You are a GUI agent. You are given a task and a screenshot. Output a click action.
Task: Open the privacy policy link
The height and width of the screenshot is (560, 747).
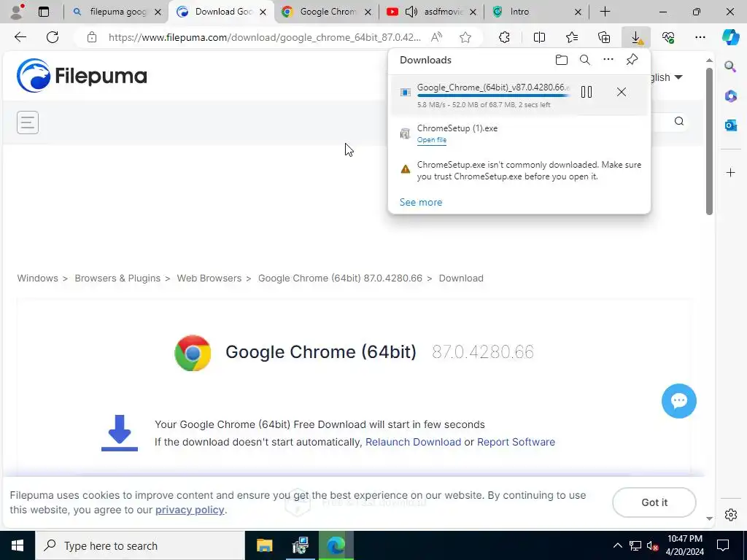pos(190,510)
